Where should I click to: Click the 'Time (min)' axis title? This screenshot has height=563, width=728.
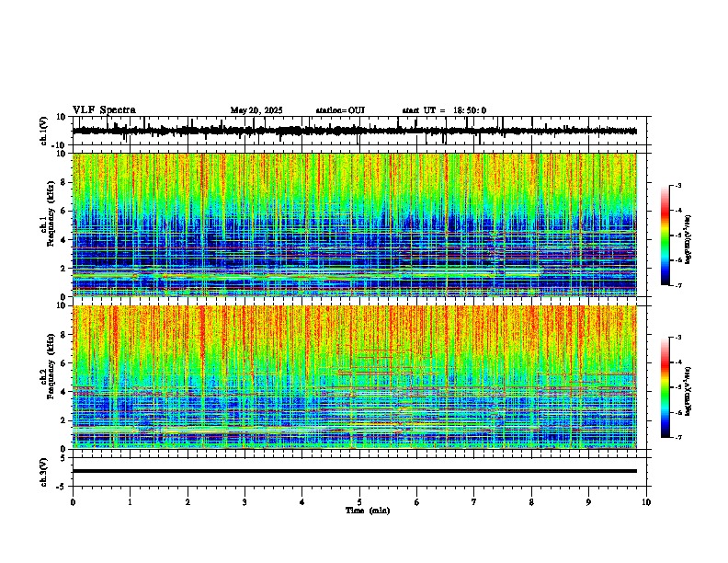coord(368,511)
